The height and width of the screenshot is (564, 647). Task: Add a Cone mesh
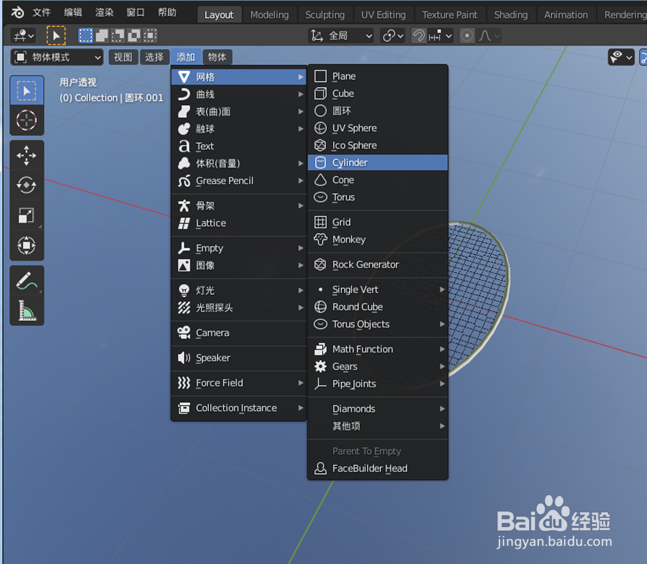click(x=378, y=180)
